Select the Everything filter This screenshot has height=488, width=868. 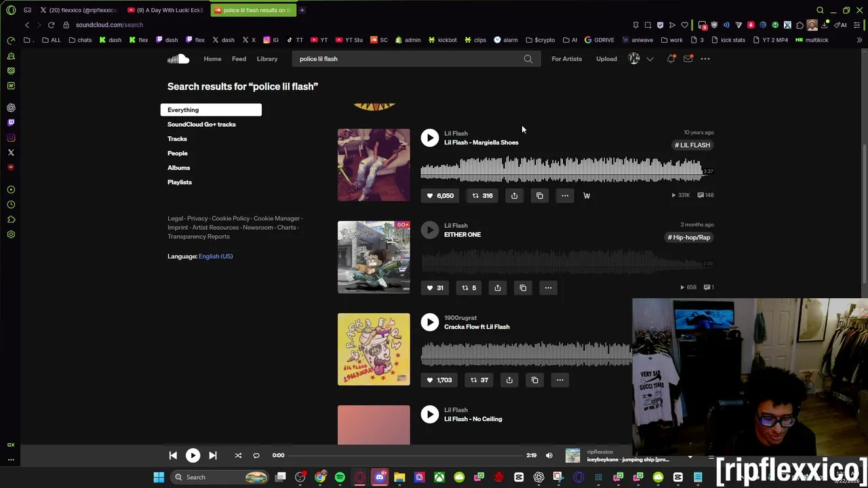[211, 110]
